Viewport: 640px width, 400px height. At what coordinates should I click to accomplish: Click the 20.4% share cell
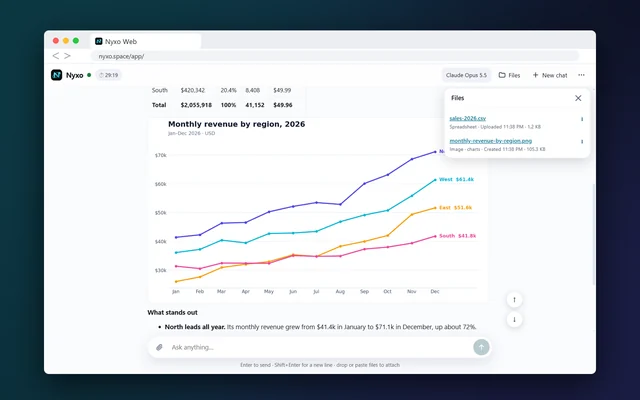click(x=228, y=90)
